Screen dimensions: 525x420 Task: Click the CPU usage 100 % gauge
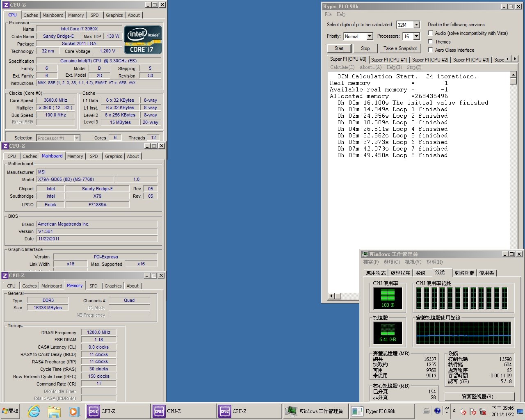pos(388,298)
